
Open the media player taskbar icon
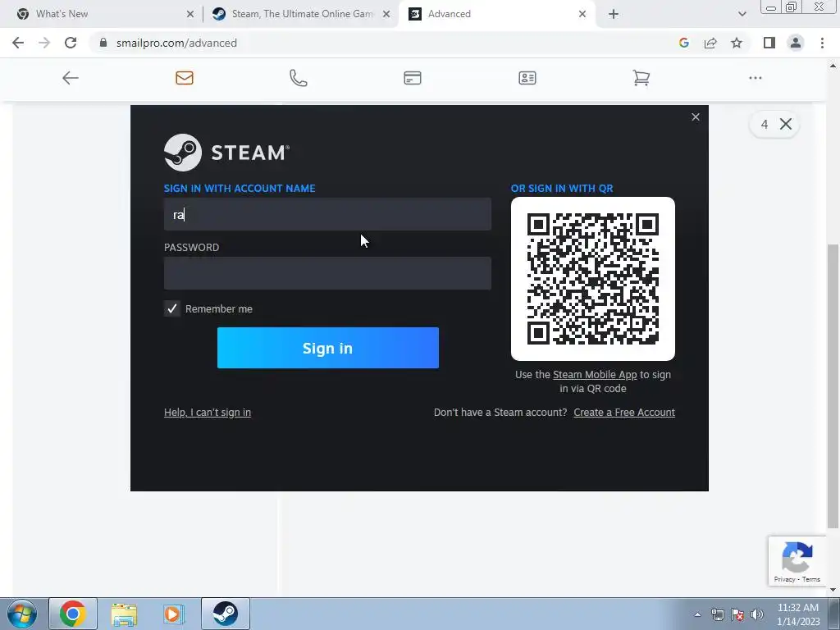pyautogui.click(x=173, y=614)
